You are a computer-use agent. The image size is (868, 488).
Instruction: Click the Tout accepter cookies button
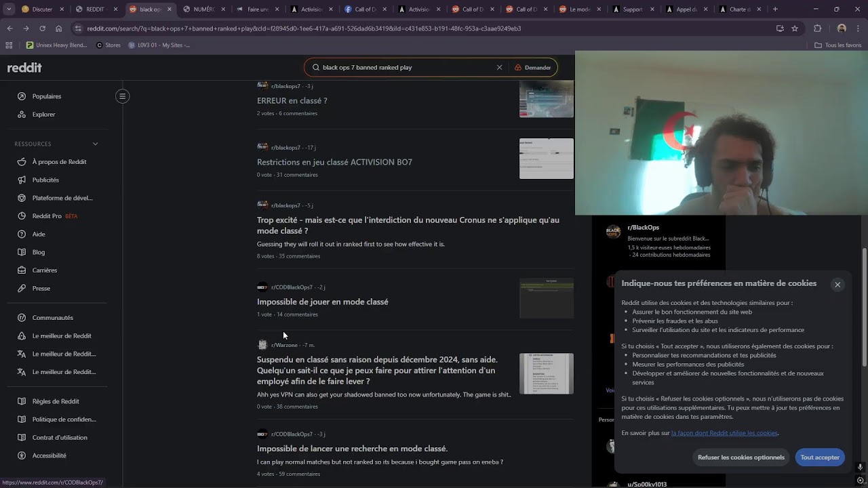point(820,457)
